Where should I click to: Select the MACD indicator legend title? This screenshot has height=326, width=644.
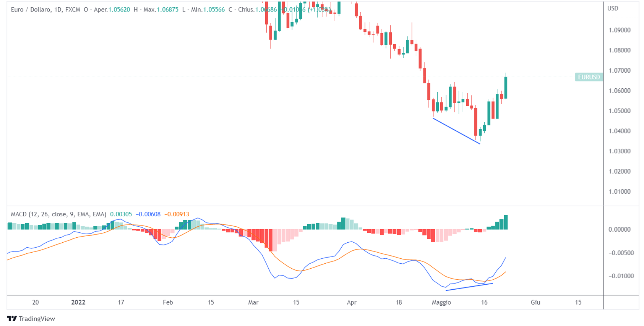(x=58, y=214)
